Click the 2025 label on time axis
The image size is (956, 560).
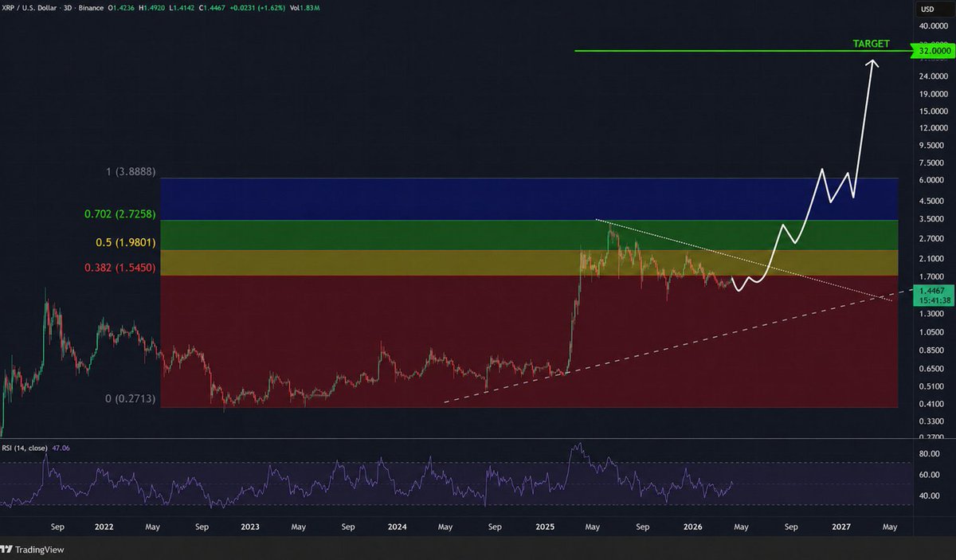point(546,527)
